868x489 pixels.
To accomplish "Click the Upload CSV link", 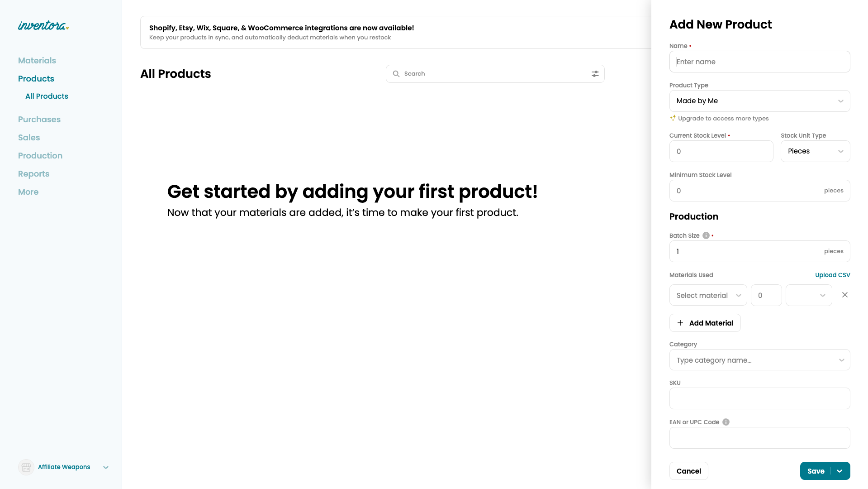I will pos(832,275).
